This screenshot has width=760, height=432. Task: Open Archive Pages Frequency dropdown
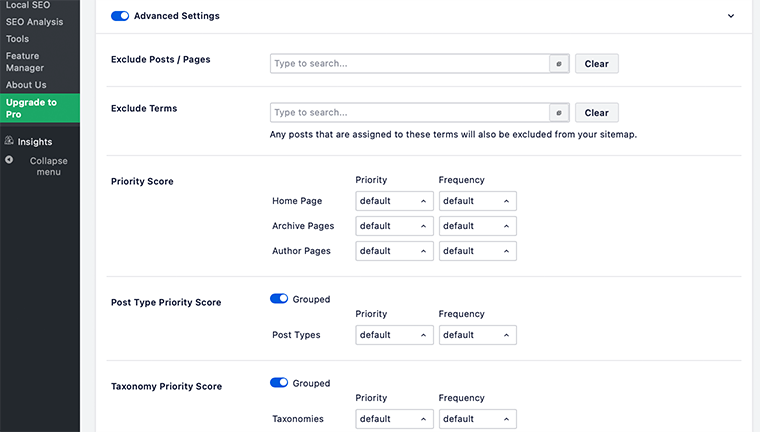pos(477,226)
